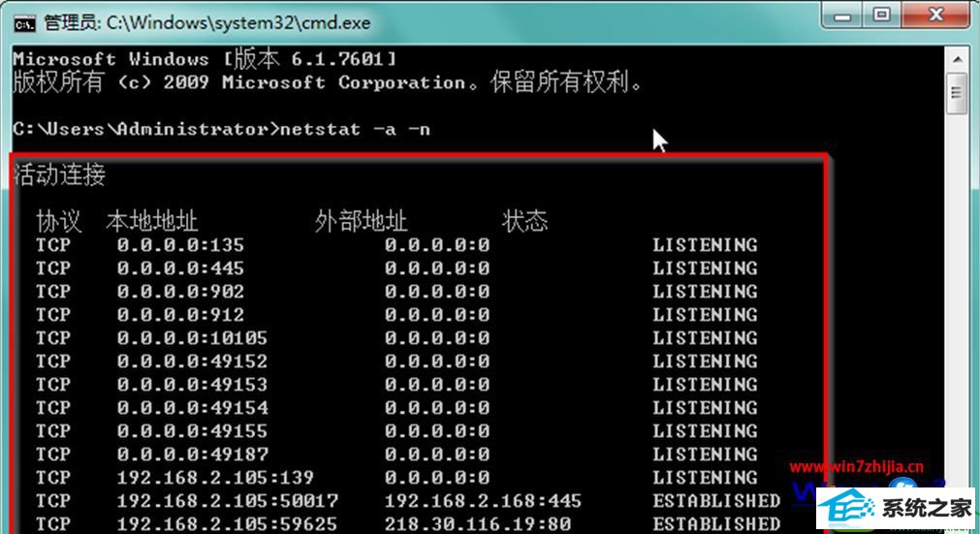The height and width of the screenshot is (534, 980).
Task: Click local address 192.168.2.105:139
Action: (x=215, y=478)
